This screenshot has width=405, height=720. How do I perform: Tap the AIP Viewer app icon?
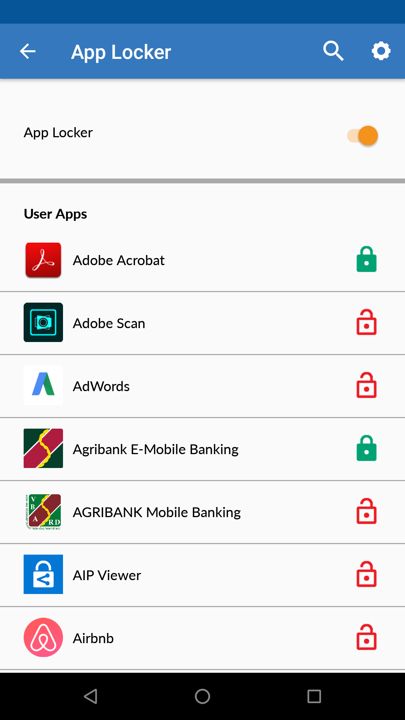pyautogui.click(x=43, y=574)
